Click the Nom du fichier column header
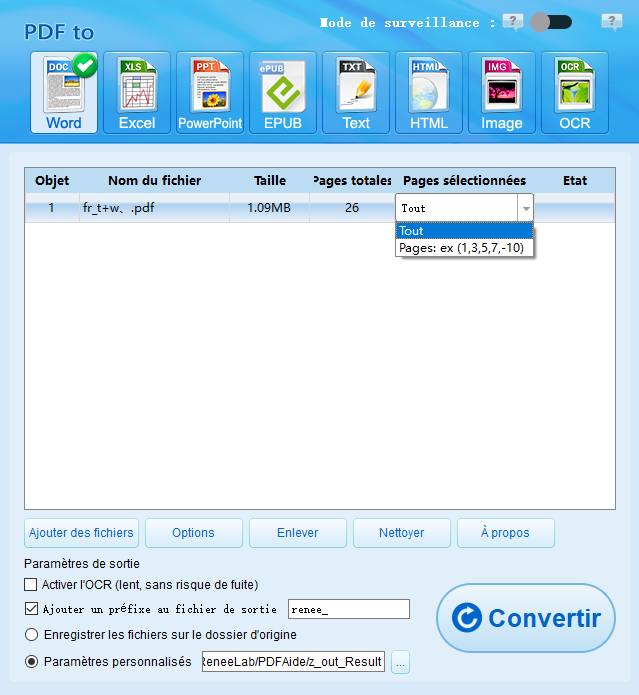 pos(154,180)
